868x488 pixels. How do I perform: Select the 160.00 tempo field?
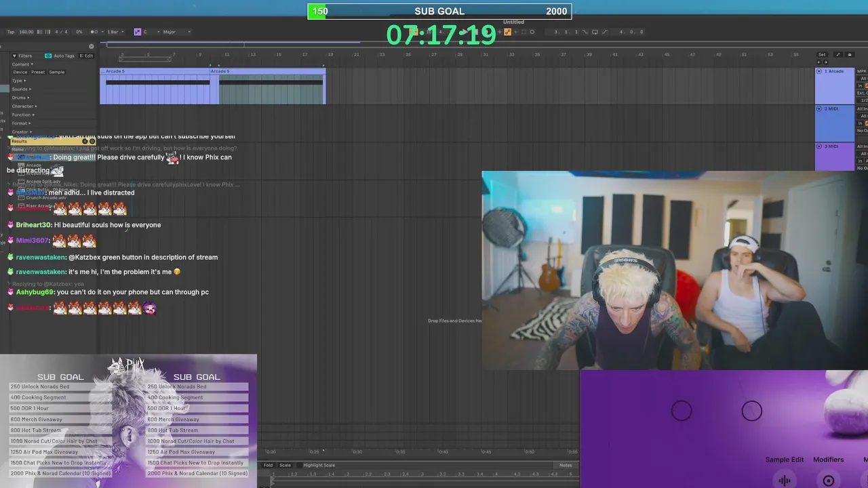coord(26,32)
